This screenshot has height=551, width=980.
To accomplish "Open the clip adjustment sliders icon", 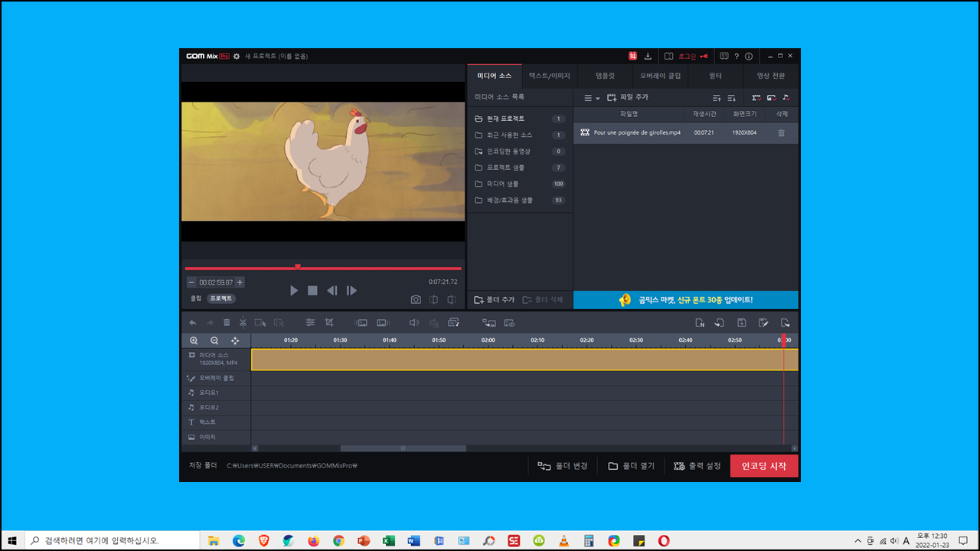I will [310, 323].
